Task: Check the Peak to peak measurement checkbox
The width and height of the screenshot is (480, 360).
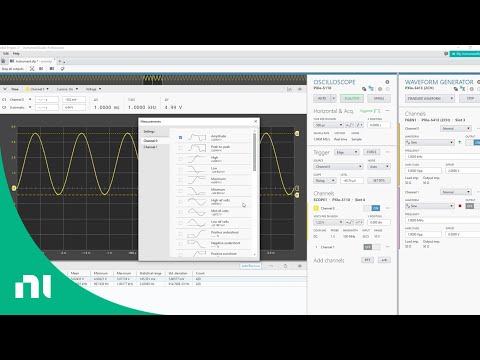Action: [x=181, y=148]
